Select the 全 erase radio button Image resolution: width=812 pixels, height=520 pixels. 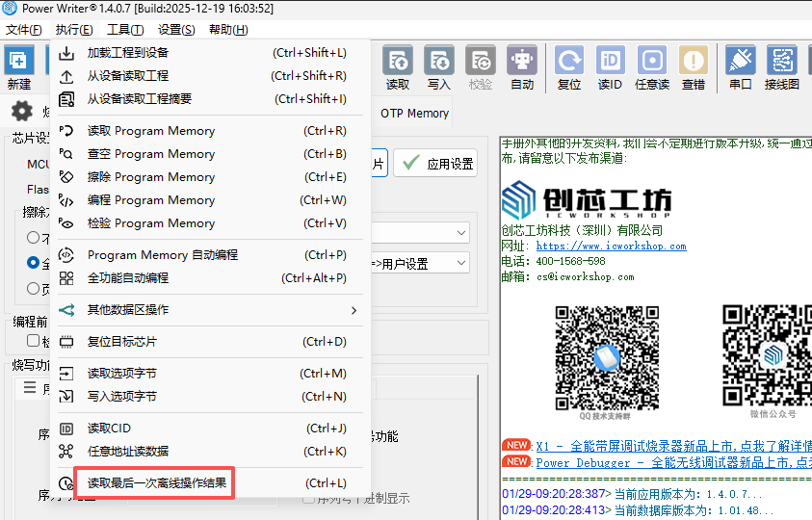point(34,262)
